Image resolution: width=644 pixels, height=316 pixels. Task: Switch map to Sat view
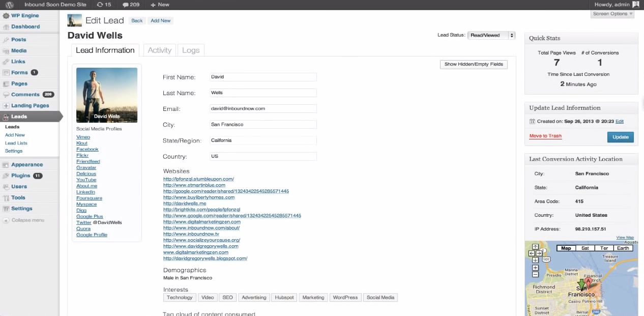(585, 248)
